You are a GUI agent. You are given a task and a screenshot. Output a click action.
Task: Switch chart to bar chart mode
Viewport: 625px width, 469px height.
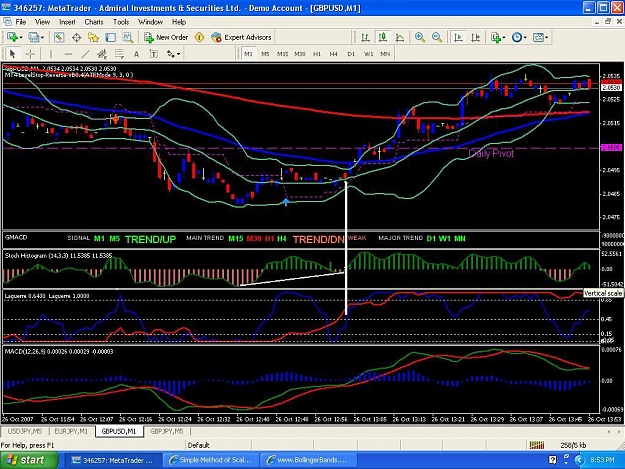(365, 37)
